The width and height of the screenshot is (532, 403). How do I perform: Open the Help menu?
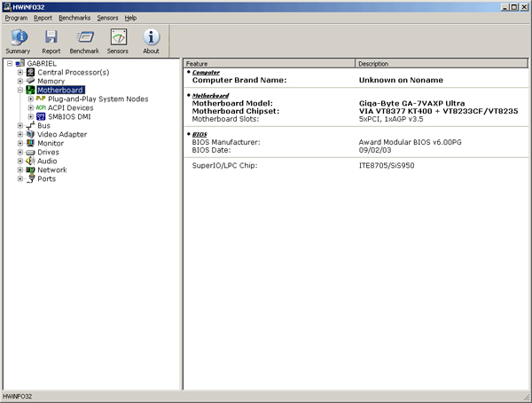click(130, 18)
